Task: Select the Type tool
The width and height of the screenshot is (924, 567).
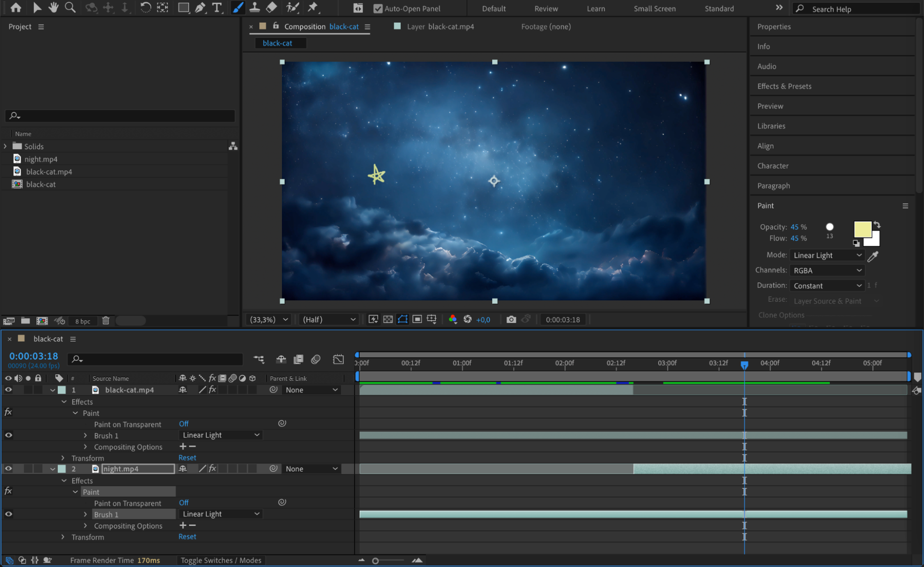Action: coord(216,7)
